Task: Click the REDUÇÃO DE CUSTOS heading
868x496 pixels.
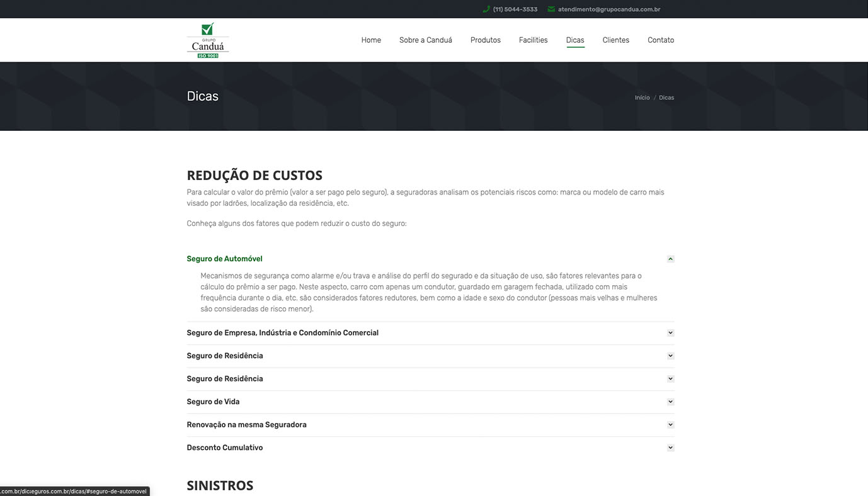Action: click(x=254, y=176)
